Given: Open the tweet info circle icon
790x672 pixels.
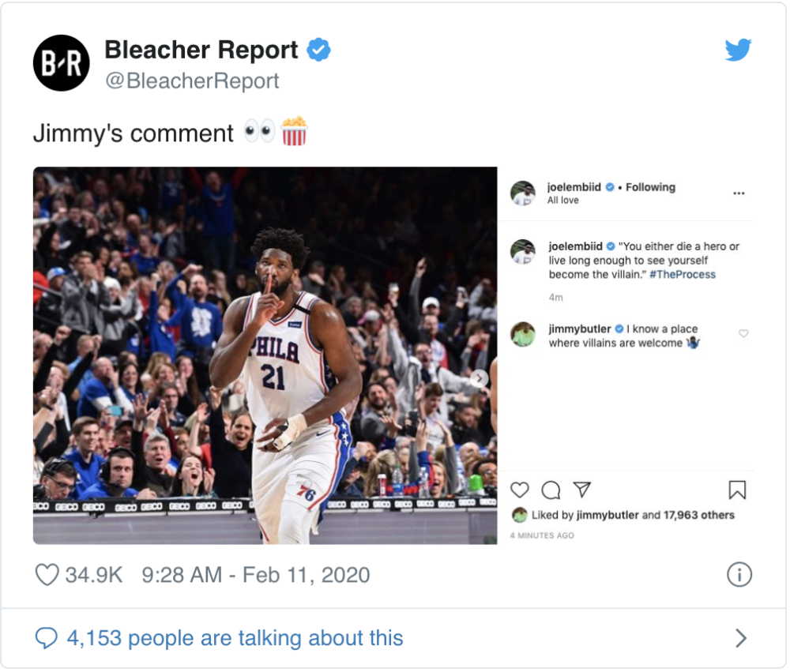Looking at the screenshot, I should click(739, 574).
